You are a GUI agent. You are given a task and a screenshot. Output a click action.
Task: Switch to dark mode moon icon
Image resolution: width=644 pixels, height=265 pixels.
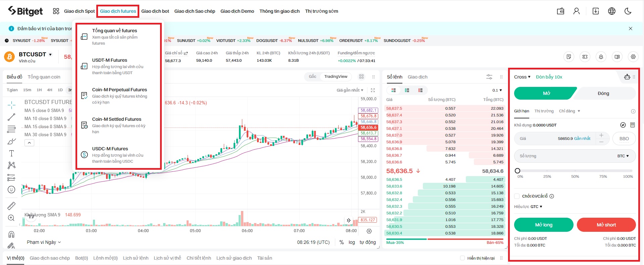pos(628,11)
